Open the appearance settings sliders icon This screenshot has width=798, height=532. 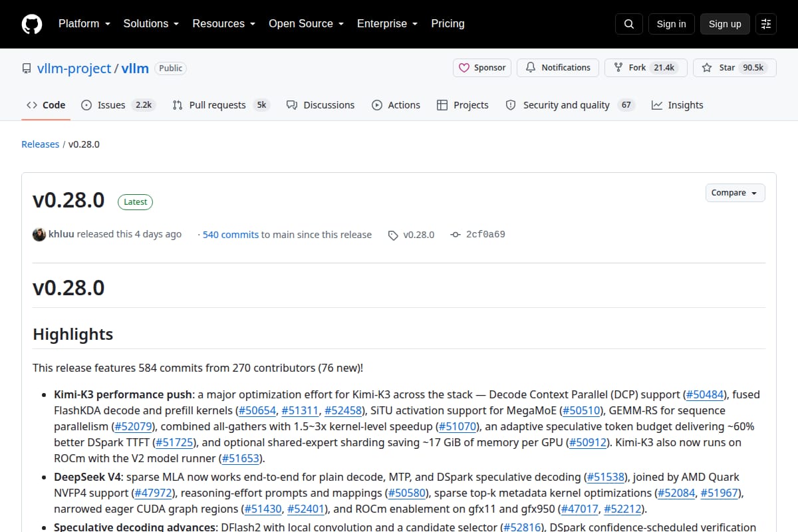pos(766,24)
